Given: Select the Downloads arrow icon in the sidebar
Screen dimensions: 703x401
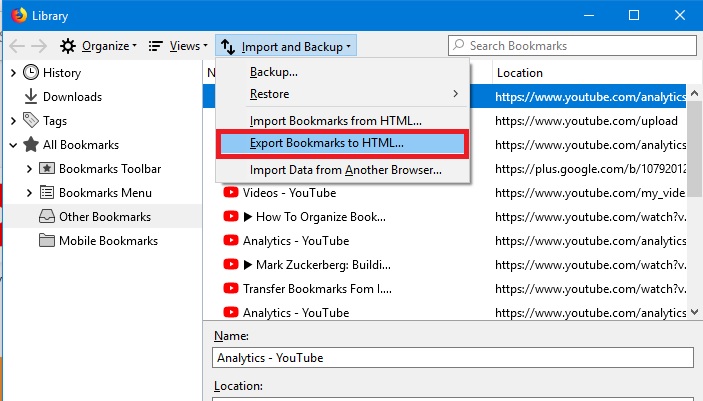Looking at the screenshot, I should (31, 97).
